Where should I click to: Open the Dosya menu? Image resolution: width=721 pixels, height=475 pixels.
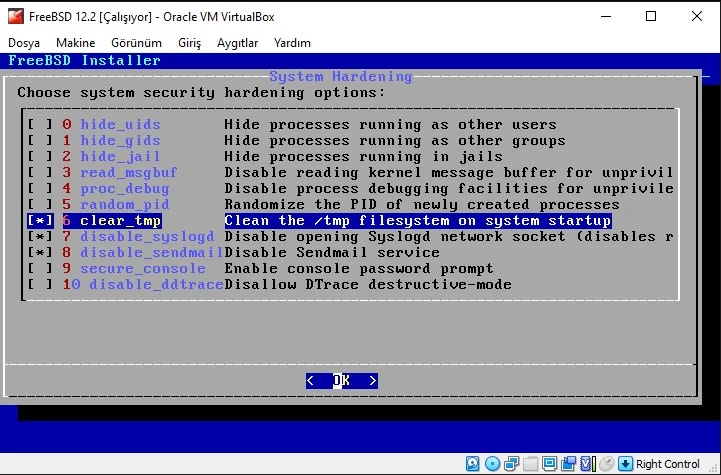[24, 43]
